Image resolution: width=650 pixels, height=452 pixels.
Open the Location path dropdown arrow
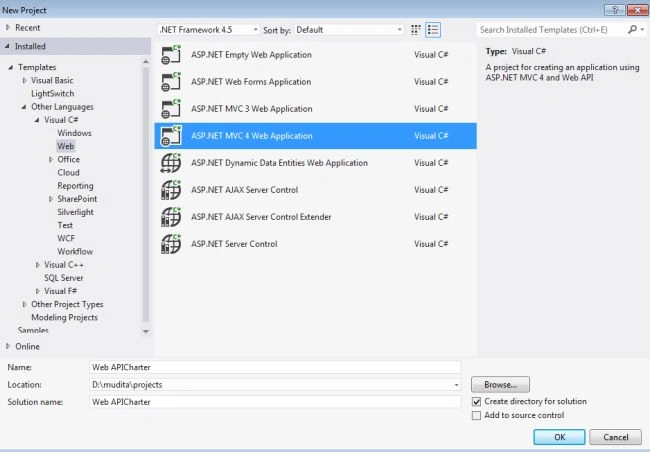click(x=456, y=385)
